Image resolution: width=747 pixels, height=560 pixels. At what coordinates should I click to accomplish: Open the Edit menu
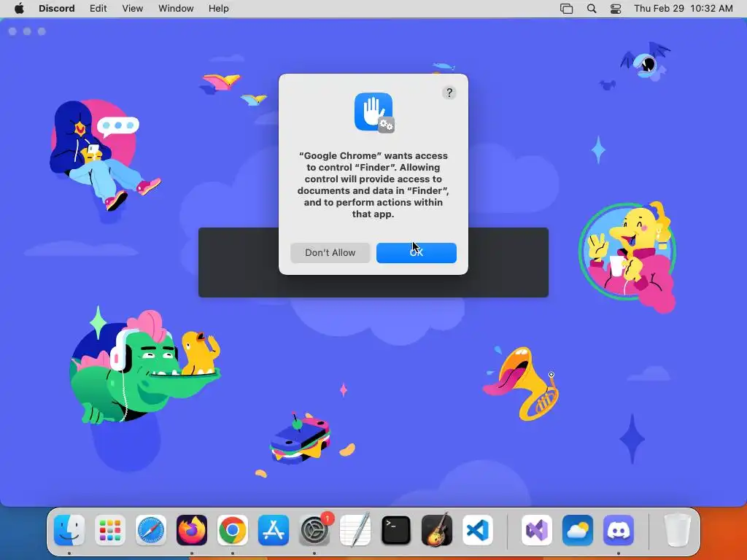[98, 9]
